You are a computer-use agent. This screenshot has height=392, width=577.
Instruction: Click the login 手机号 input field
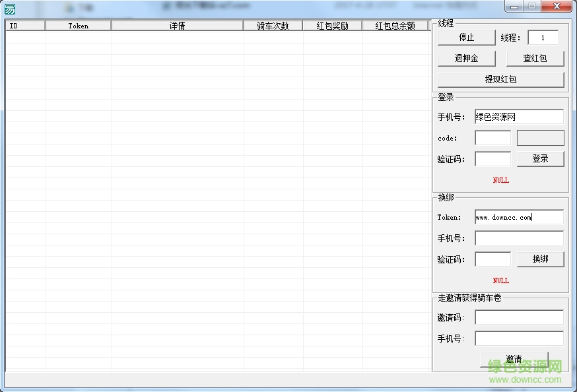point(519,117)
